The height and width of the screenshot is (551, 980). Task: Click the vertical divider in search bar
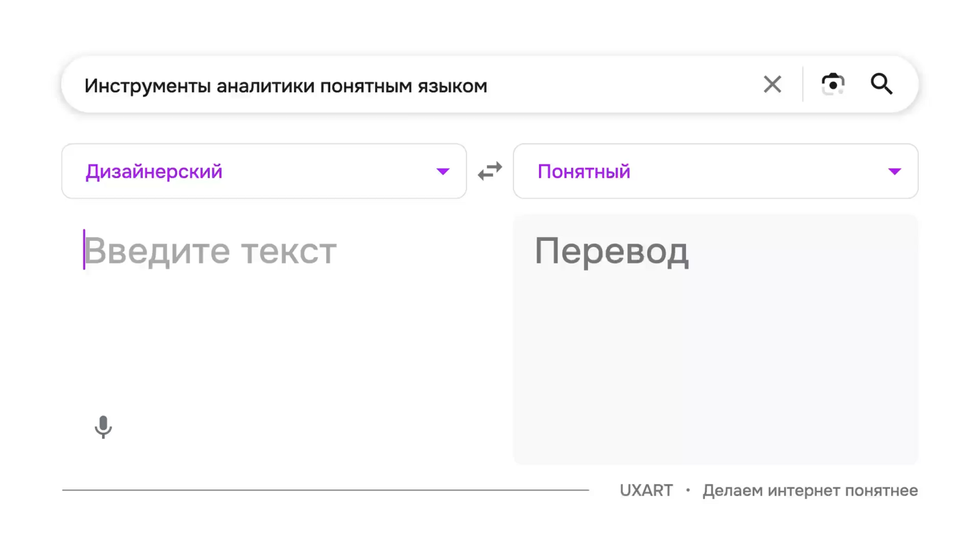pos(803,85)
